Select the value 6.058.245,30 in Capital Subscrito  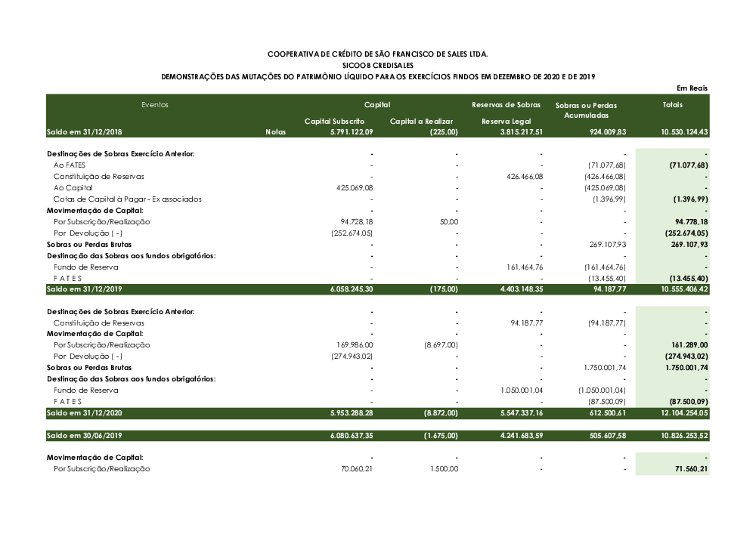click(352, 289)
